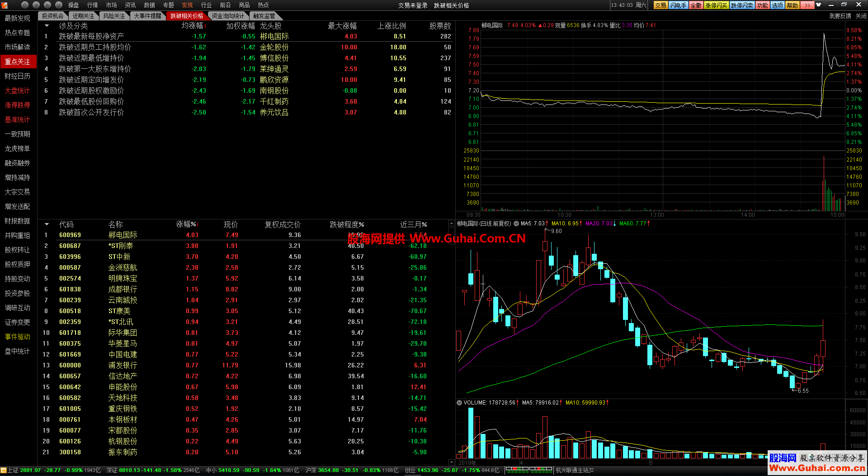Select 财经日历 in left sidebar
Viewport: 868px width, 476px height.
pyautogui.click(x=17, y=76)
